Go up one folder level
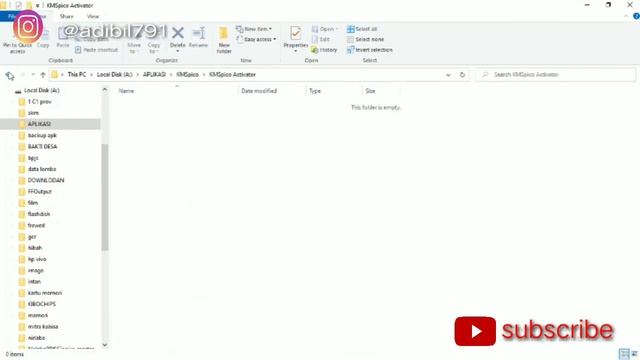 pos(43,75)
